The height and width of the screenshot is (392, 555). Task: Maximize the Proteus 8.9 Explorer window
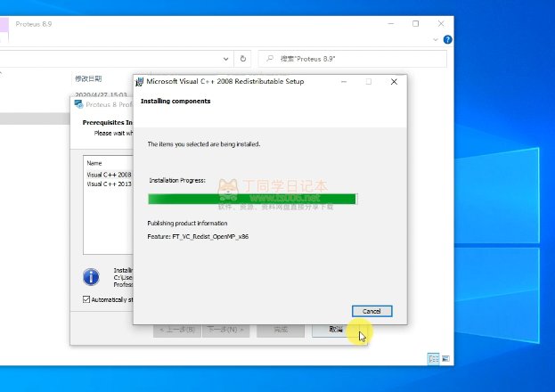(415, 24)
